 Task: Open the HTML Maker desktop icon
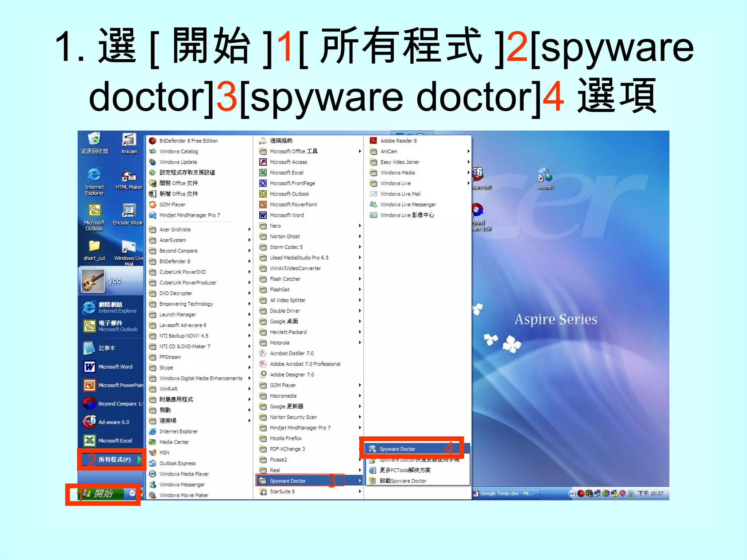pos(128,179)
